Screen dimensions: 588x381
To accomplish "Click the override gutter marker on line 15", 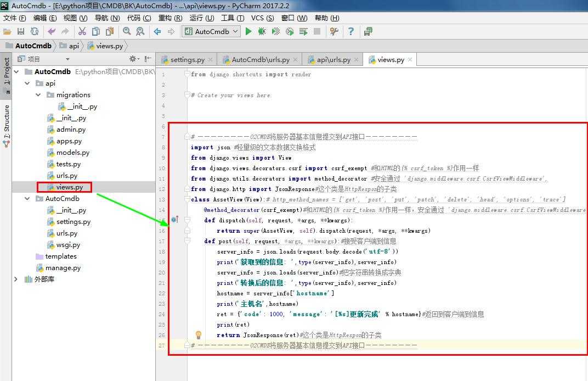I will point(175,220).
